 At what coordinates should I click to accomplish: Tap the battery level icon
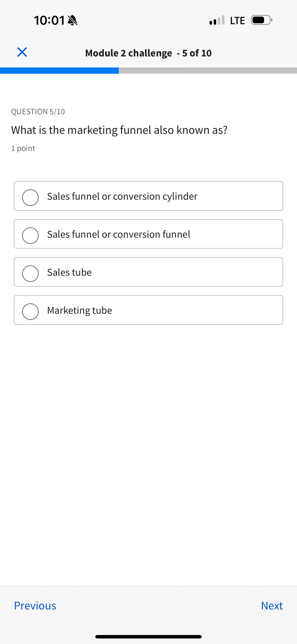tap(261, 20)
